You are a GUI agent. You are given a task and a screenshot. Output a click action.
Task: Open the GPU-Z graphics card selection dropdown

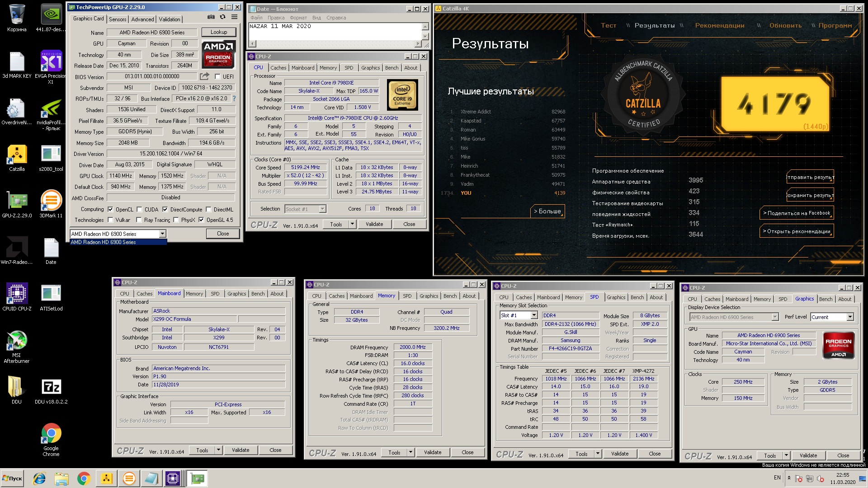(x=162, y=234)
